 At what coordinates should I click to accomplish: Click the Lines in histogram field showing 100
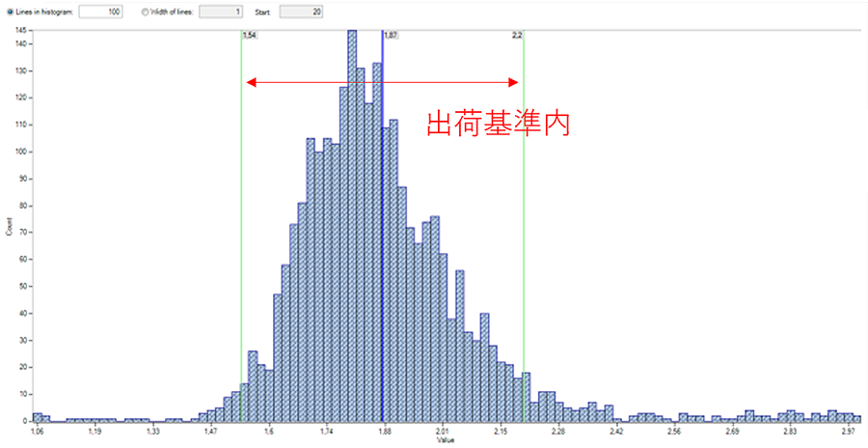100,12
